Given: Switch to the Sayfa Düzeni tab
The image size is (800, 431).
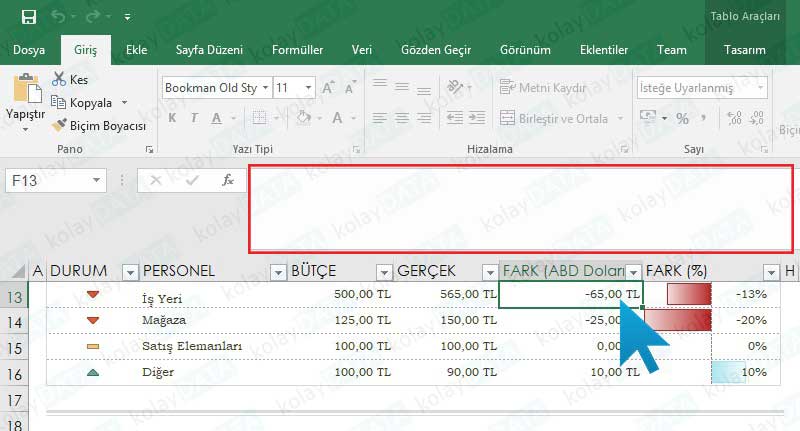Looking at the screenshot, I should (209, 50).
